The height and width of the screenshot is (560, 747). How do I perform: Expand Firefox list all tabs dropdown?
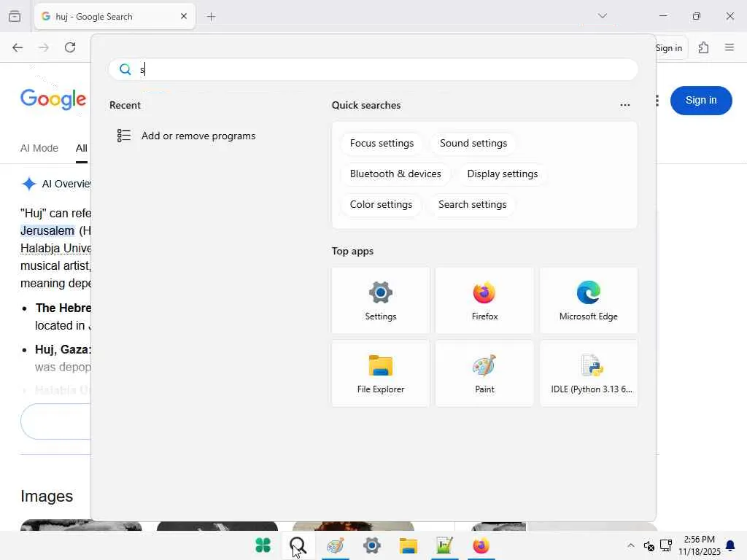tap(602, 16)
